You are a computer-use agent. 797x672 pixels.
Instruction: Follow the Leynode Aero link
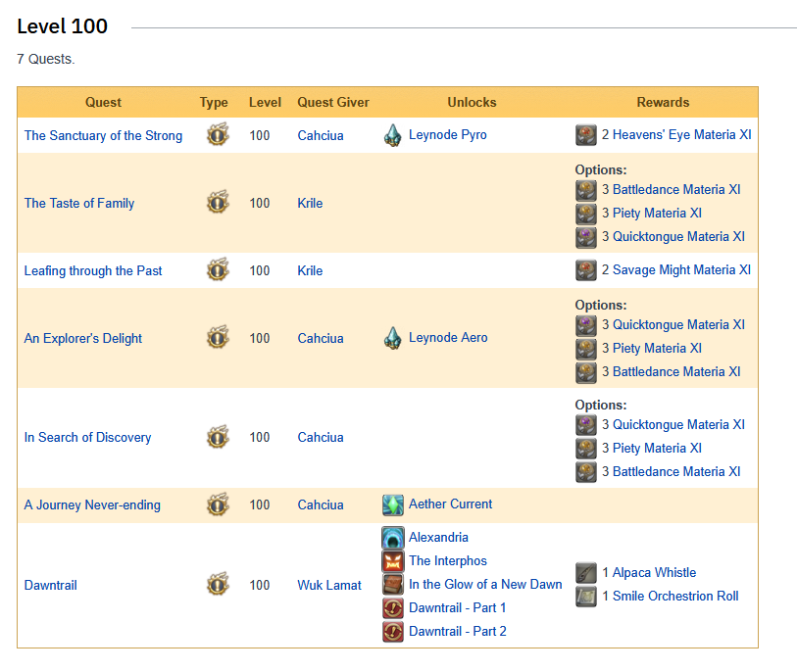tap(448, 337)
